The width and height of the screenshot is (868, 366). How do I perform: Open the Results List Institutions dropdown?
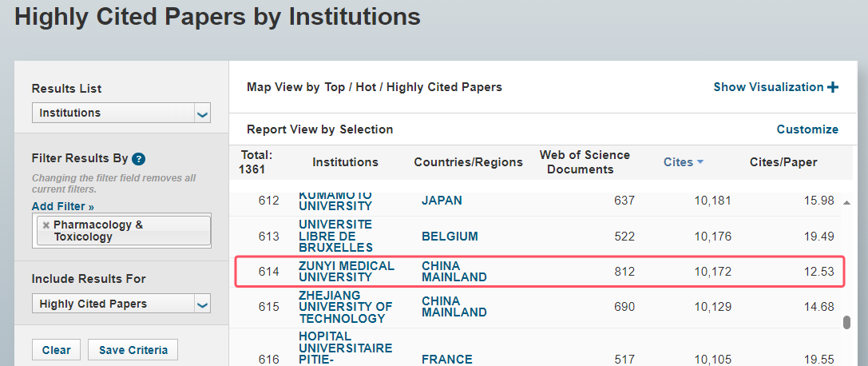(x=121, y=113)
